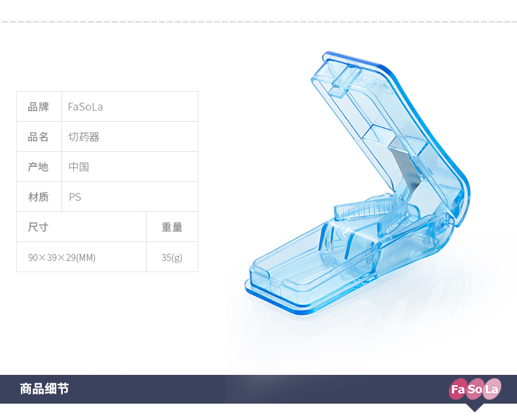Viewport: 517px width, 420px height.
Task: Select the 品牌 label cell
Action: click(x=39, y=107)
